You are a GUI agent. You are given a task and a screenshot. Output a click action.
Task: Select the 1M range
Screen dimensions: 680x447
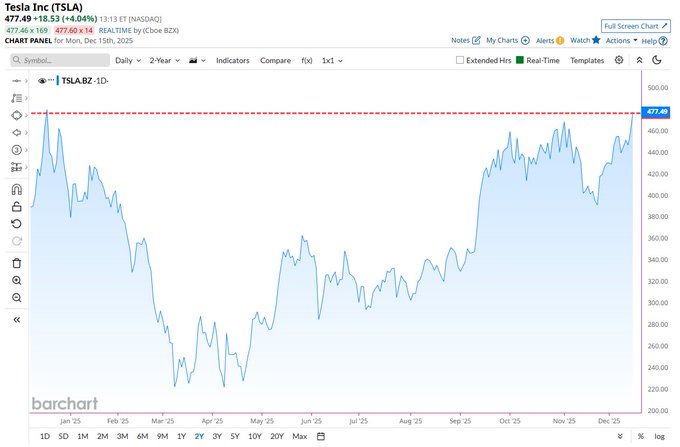[82, 436]
